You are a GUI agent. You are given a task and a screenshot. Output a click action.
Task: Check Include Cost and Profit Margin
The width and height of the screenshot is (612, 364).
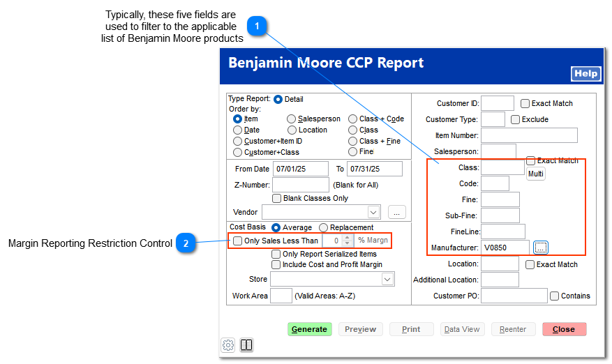276,264
